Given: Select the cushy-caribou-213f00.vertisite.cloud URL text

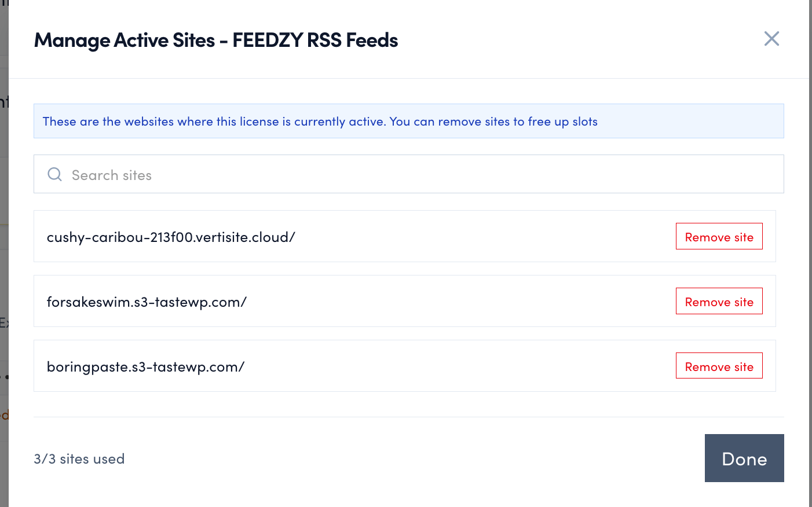Looking at the screenshot, I should [171, 237].
